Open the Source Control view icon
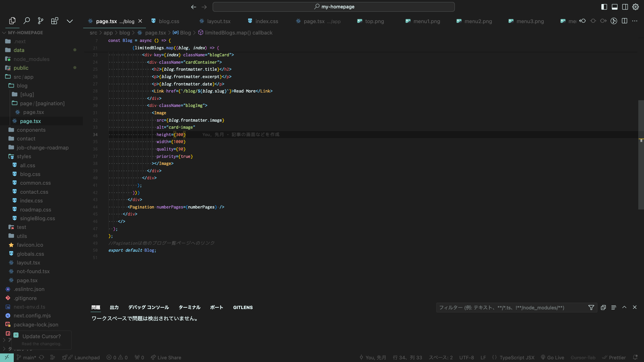 coord(41,21)
